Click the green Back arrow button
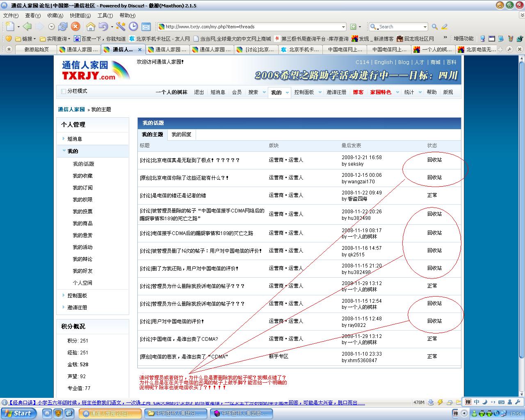The image size is (525, 420). coord(27,27)
